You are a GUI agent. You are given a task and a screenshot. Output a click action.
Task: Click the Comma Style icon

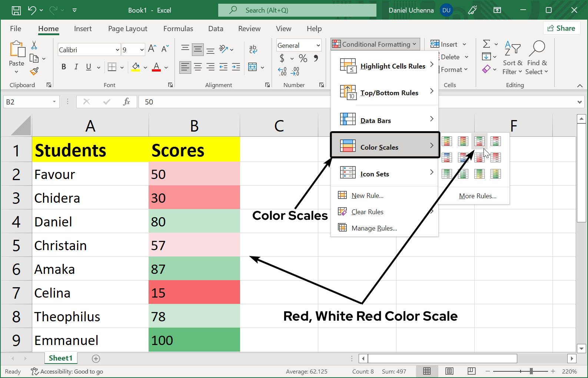tap(316, 58)
